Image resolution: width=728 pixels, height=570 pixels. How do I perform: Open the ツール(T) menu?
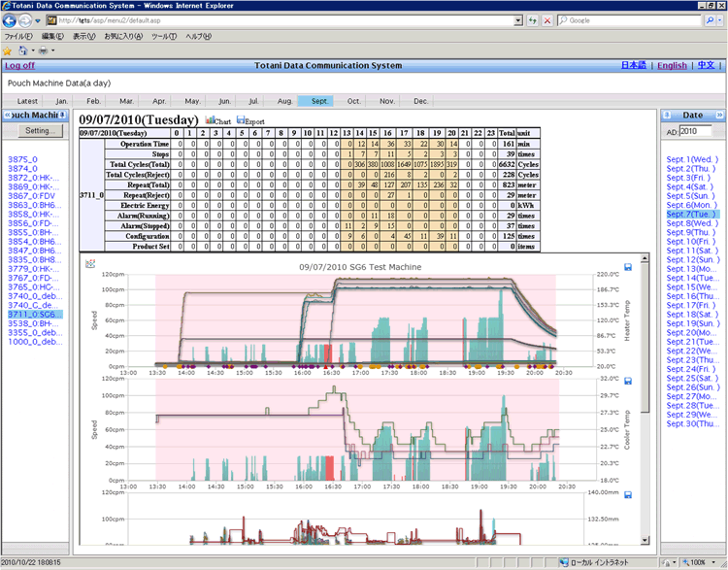click(x=164, y=36)
